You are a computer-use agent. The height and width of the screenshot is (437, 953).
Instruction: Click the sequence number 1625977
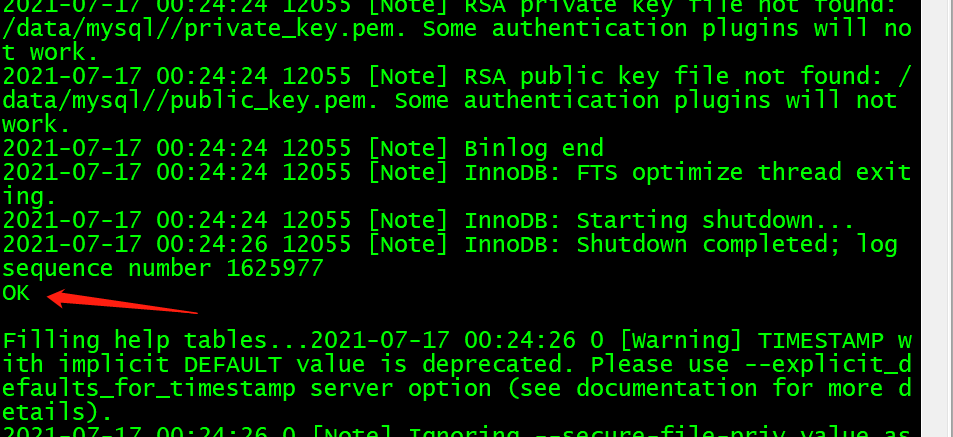pos(275,269)
